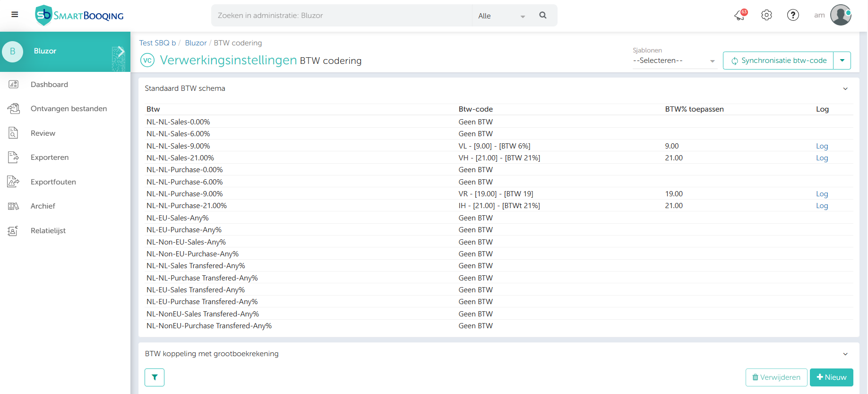This screenshot has height=394, width=868.
Task: Open the hamburger navigation menu
Action: (x=15, y=15)
